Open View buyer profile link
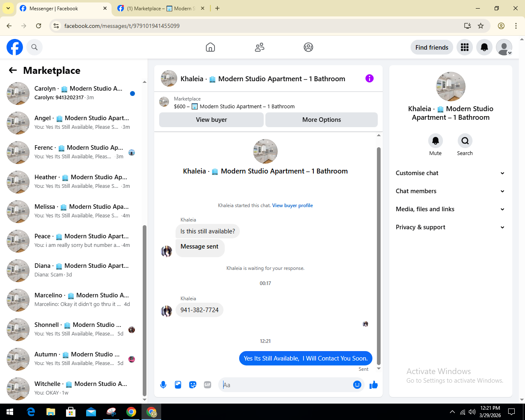The image size is (525, 420). (292, 205)
